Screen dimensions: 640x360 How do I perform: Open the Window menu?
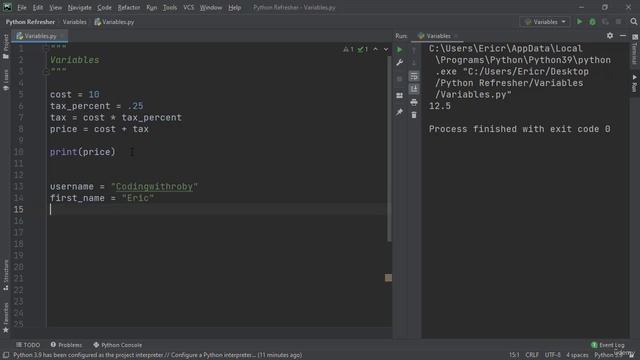[x=211, y=7]
